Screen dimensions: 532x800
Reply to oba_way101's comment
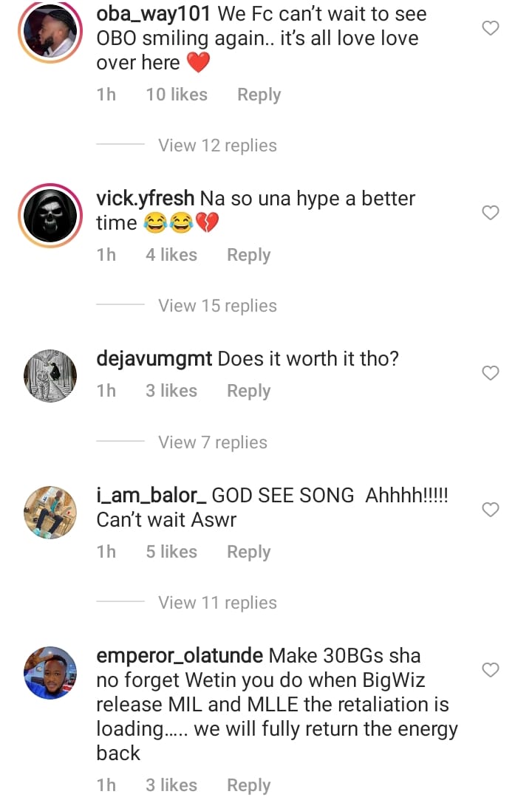[x=259, y=95]
